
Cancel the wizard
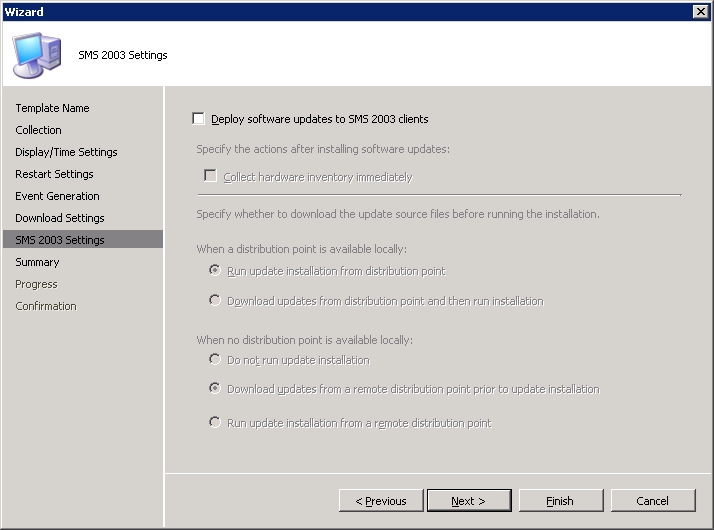[x=653, y=501]
